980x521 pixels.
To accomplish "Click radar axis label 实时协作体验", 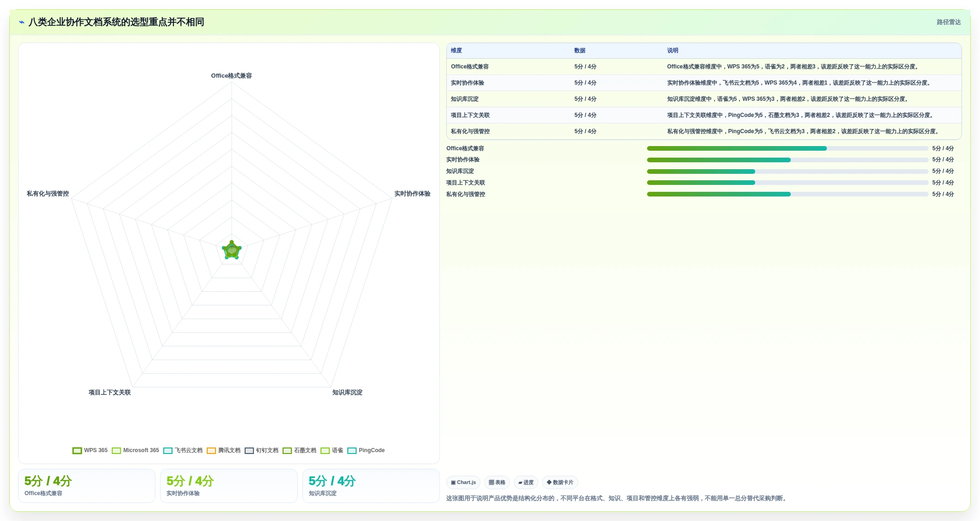I will pyautogui.click(x=413, y=194).
